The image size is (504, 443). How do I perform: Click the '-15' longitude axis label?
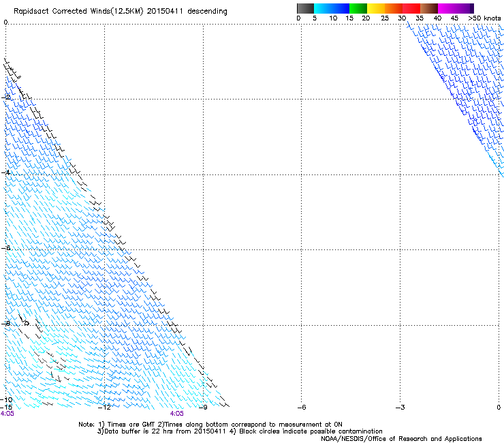click(6, 408)
